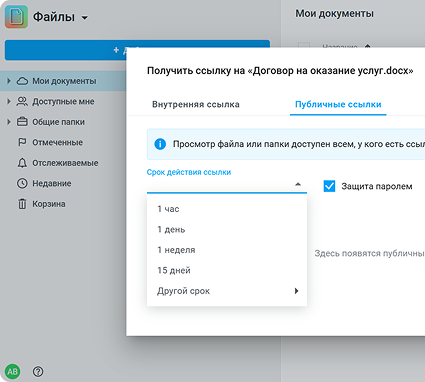425x382 pixels.
Task: Choose 1 неделя from the dropdown
Action: click(227, 250)
